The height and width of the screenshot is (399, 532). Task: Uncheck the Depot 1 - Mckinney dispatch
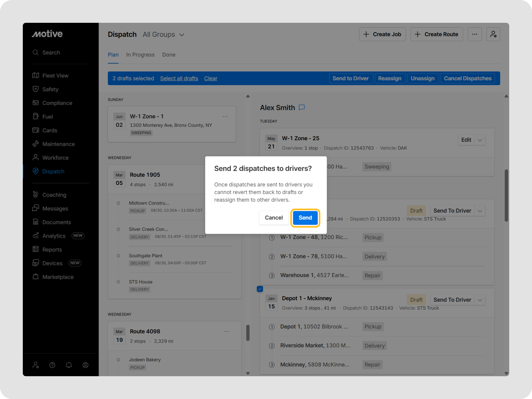tap(260, 289)
